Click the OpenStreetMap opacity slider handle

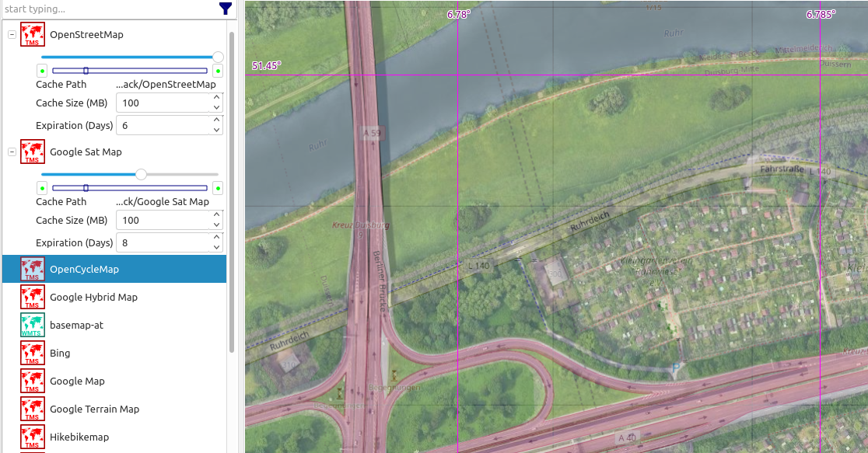pos(218,57)
